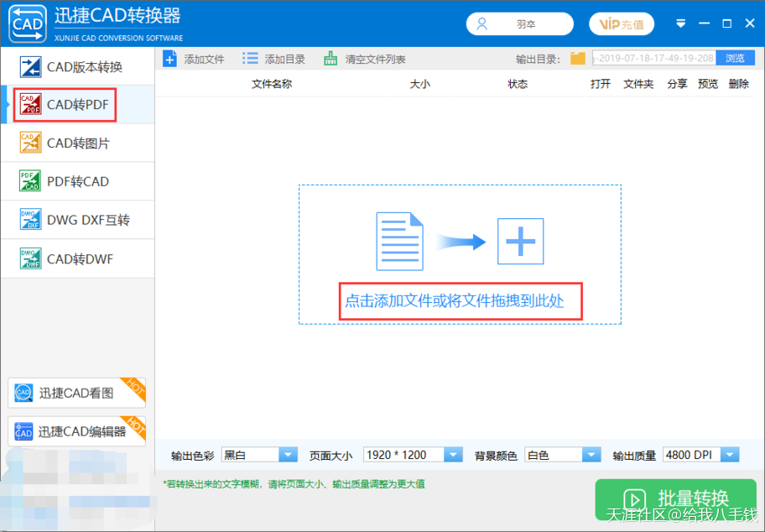
Task: Click the 添加目录 toolbar label
Action: [285, 59]
